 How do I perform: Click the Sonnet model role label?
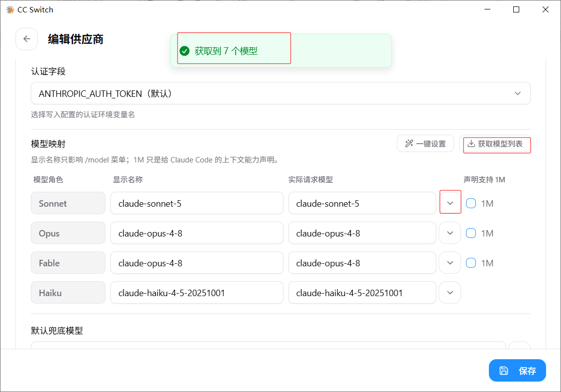pyautogui.click(x=68, y=203)
